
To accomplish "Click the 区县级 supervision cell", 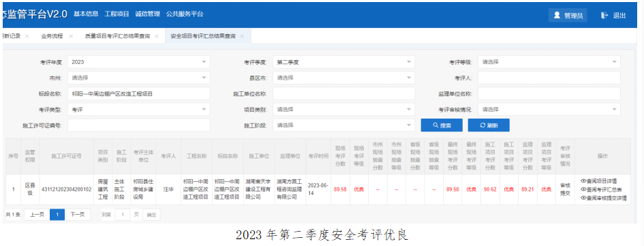I will click(x=31, y=189).
